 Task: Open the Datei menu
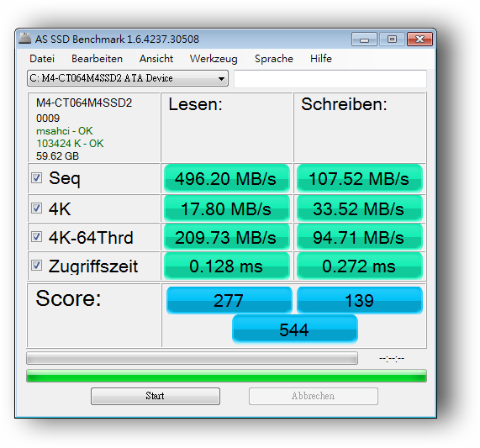pyautogui.click(x=42, y=59)
